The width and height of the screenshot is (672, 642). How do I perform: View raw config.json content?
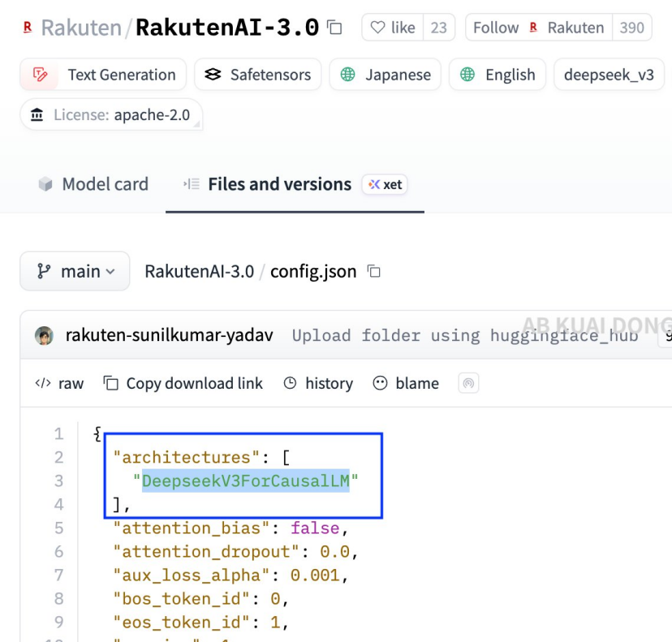pos(59,383)
